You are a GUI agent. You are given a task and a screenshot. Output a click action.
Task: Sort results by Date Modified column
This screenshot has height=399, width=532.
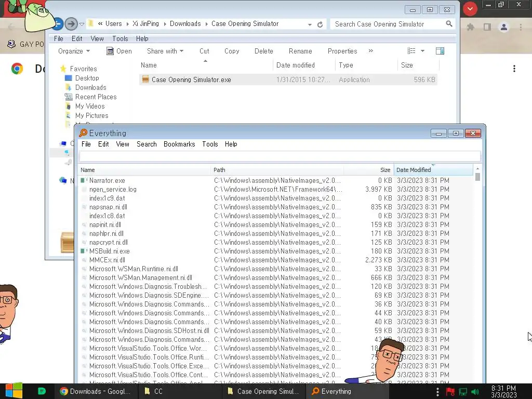pyautogui.click(x=433, y=170)
